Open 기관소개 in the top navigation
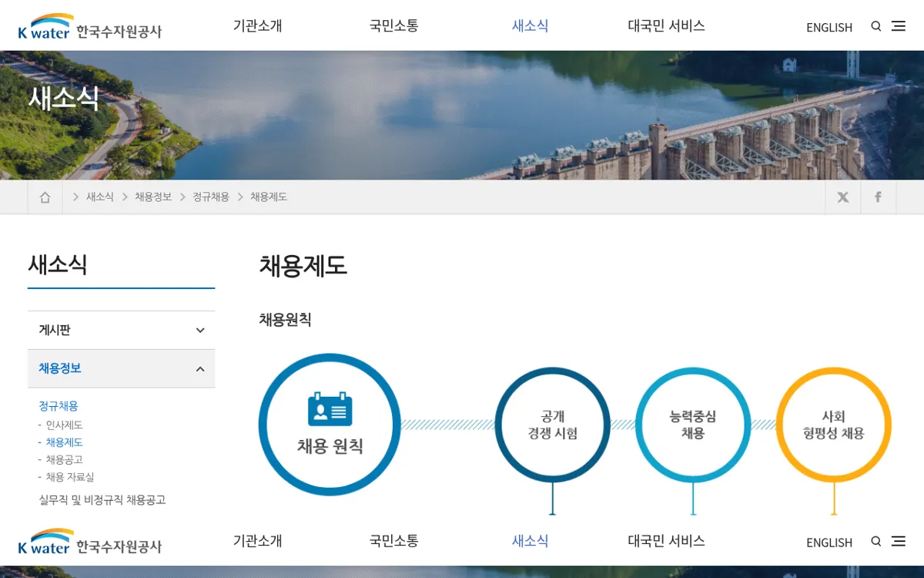Screen dimensions: 924x578 tap(258, 25)
